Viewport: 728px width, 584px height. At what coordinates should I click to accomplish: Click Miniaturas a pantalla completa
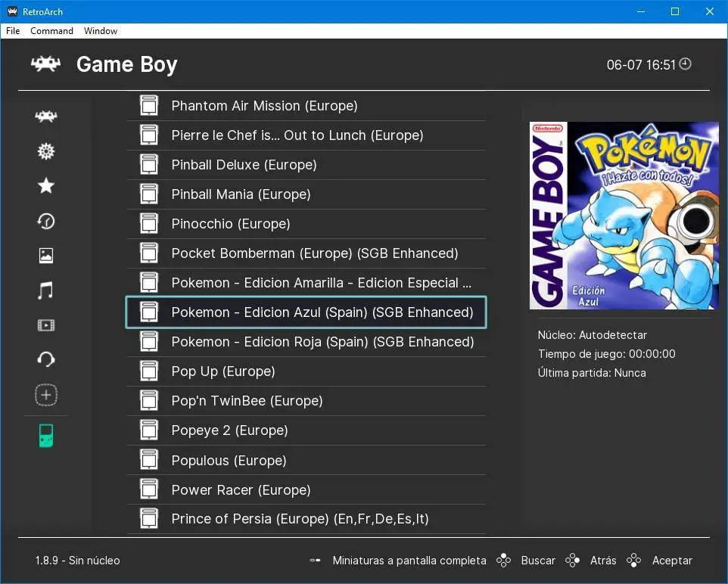409,561
